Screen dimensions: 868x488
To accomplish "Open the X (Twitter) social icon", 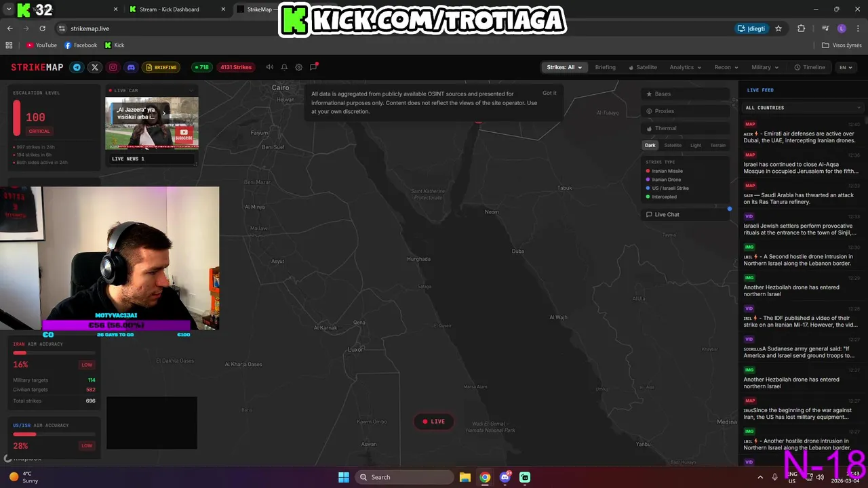I will click(95, 67).
